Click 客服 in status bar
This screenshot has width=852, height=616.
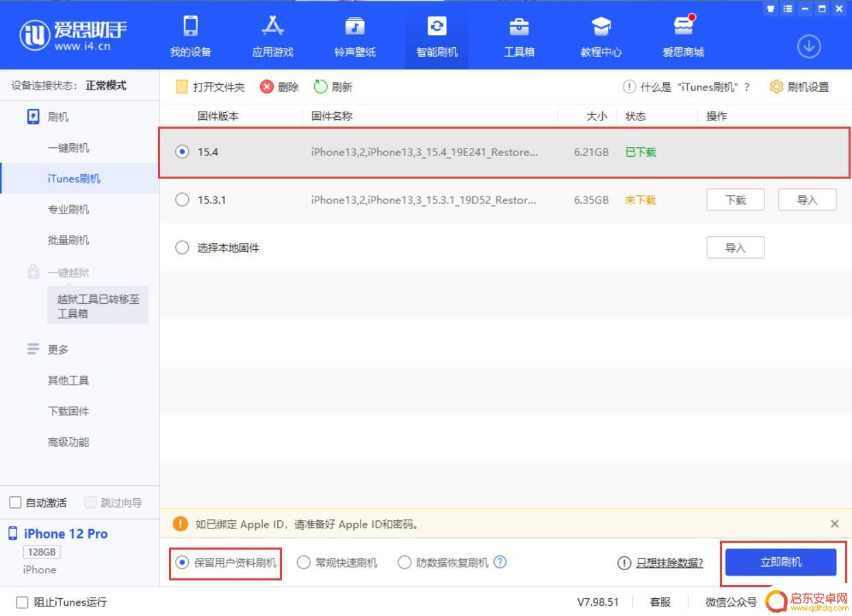click(x=660, y=602)
